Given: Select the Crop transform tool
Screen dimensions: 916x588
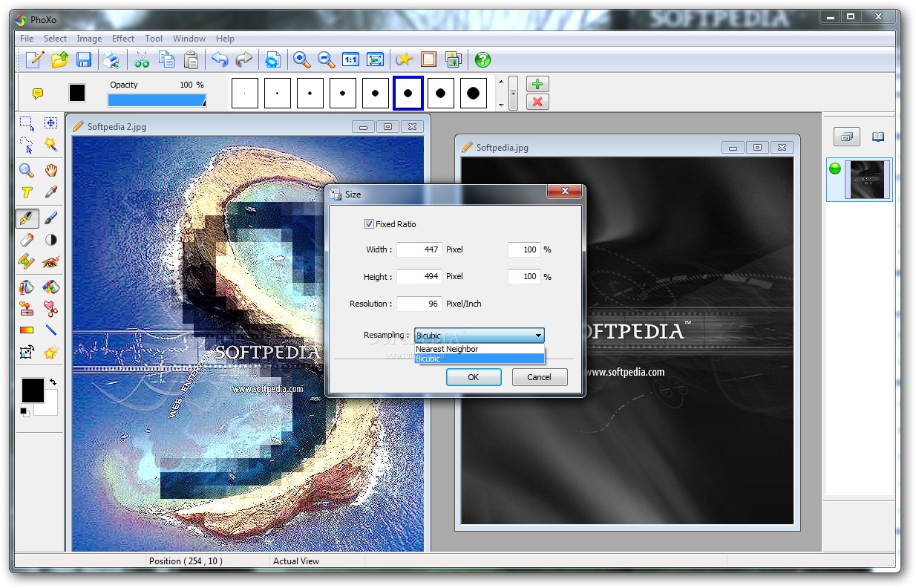Looking at the screenshot, I should tap(26, 352).
